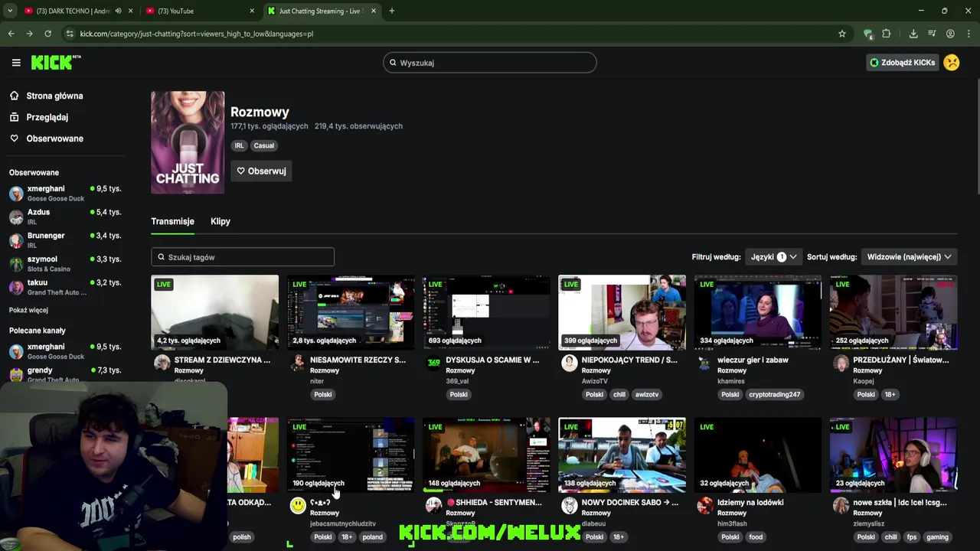Image resolution: width=980 pixels, height=551 pixels.
Task: Go to Przeglądaj in the sidebar
Action: click(47, 117)
